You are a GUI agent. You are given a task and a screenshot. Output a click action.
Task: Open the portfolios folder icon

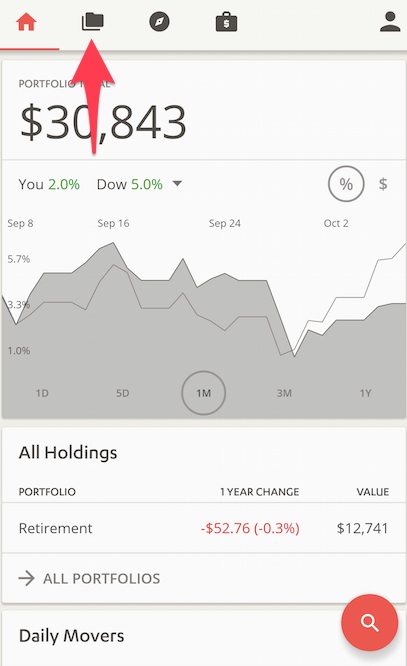click(x=93, y=22)
